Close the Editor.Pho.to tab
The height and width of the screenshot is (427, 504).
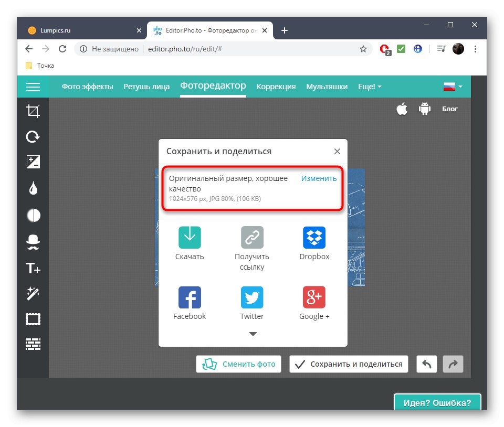click(x=265, y=30)
